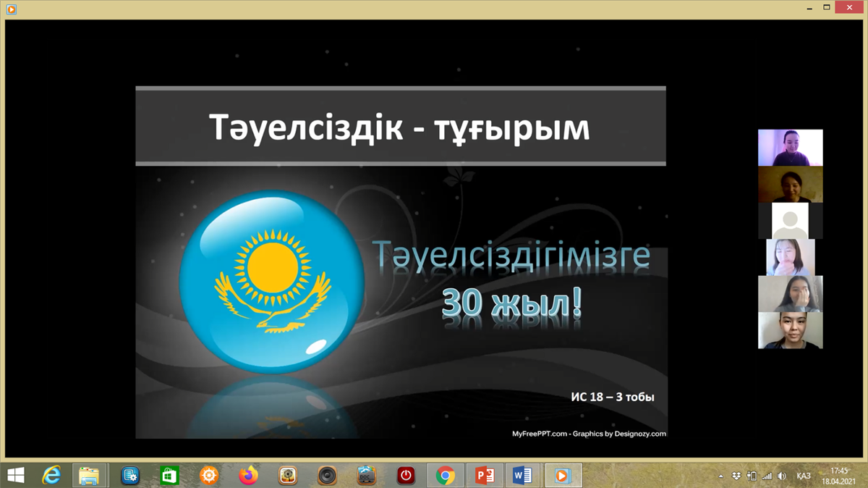Open the Windows Start menu
This screenshot has width=868, height=488.
pyautogui.click(x=14, y=475)
